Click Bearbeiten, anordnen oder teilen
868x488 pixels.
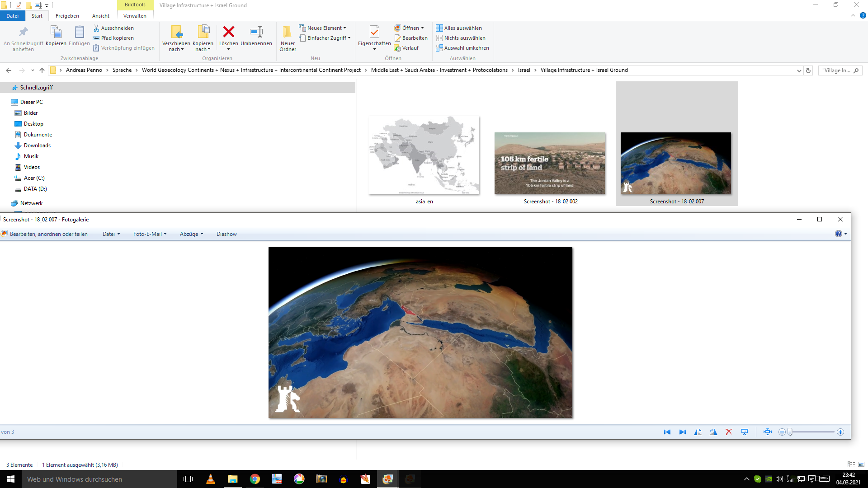click(45, 234)
